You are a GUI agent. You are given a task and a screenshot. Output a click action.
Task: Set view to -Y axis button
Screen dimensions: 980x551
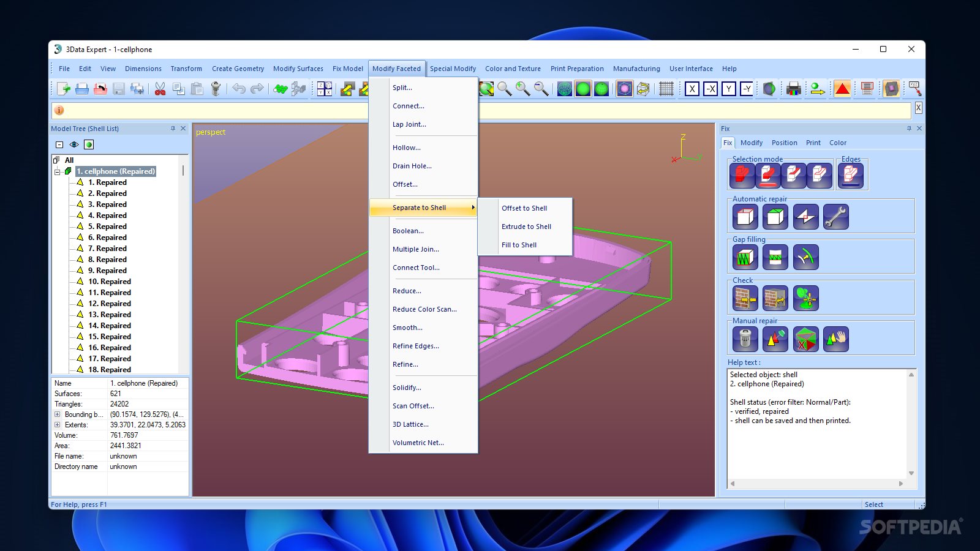click(747, 89)
